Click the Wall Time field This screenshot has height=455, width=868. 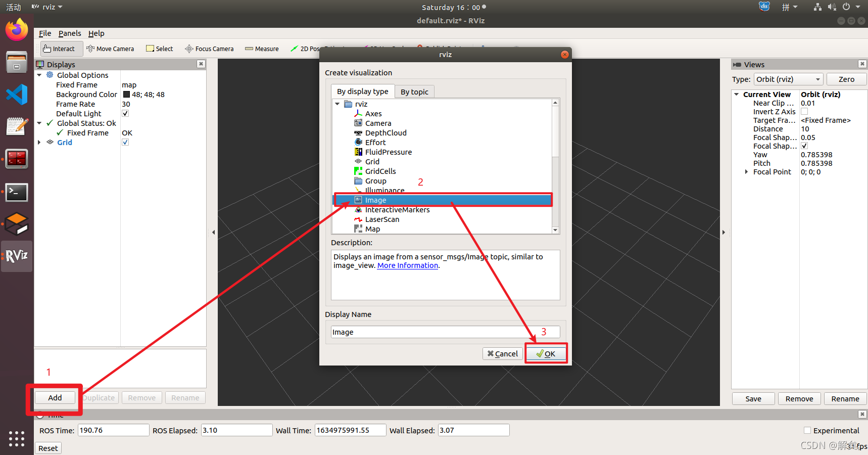351,430
